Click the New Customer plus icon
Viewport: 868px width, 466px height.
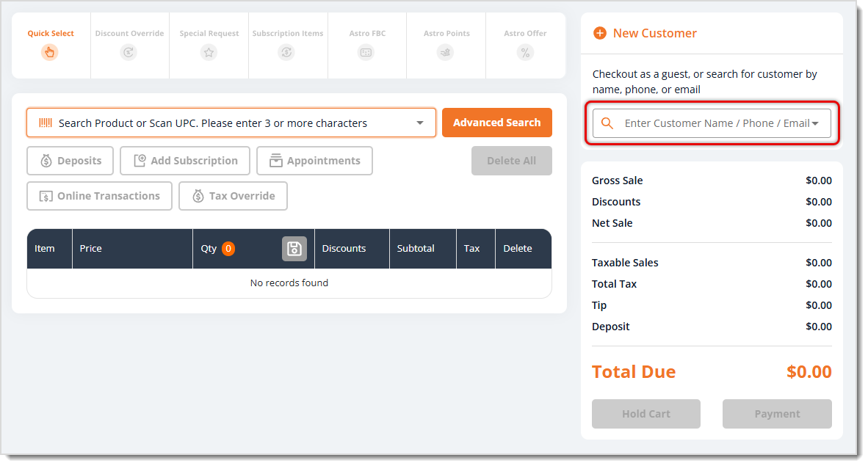[x=599, y=33]
